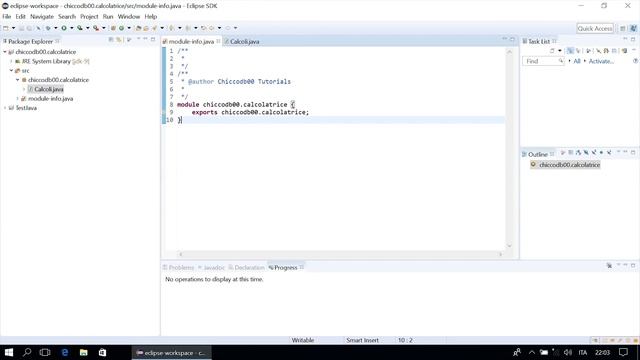
Task: Click the Debug bug toolbar icon
Action: click(x=48, y=28)
